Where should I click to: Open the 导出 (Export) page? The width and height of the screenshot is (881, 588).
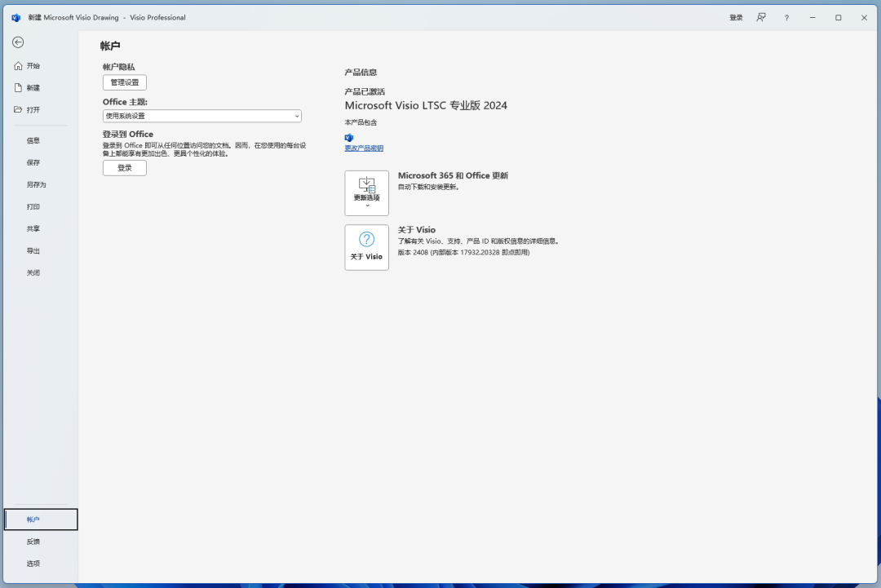tap(41, 250)
